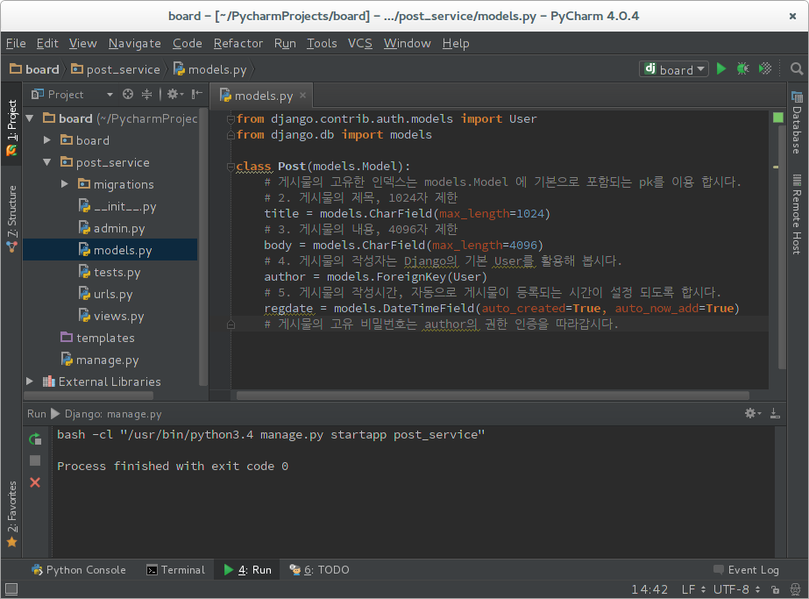809x599 pixels.
Task: Click the models.py breadcrumb
Action: click(x=211, y=69)
